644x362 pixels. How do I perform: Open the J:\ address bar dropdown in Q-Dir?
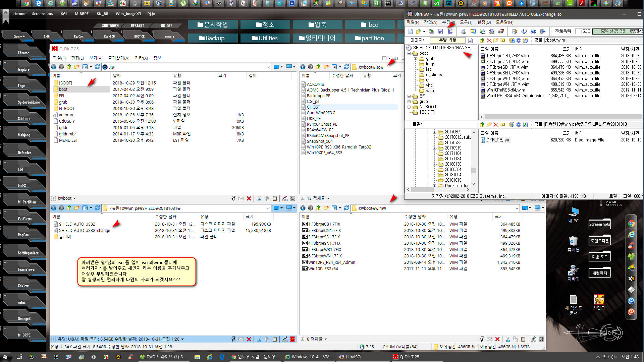(268, 67)
